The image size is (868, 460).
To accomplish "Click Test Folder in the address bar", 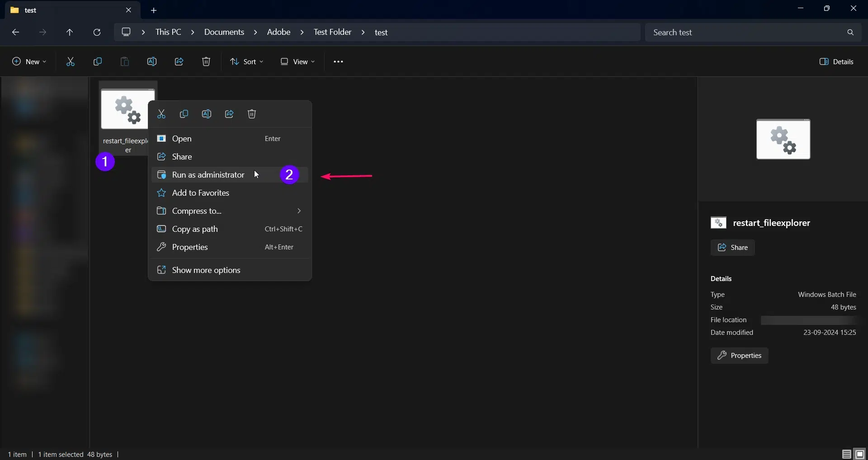I will 333,32.
